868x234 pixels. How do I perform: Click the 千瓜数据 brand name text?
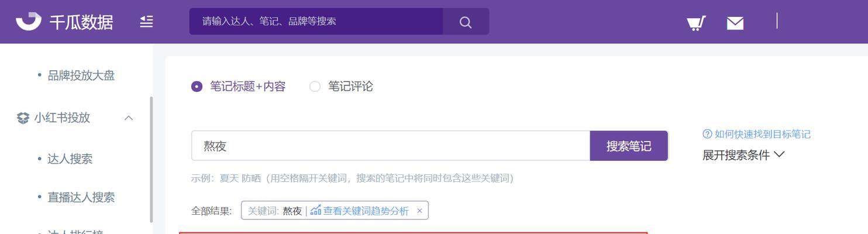point(81,22)
